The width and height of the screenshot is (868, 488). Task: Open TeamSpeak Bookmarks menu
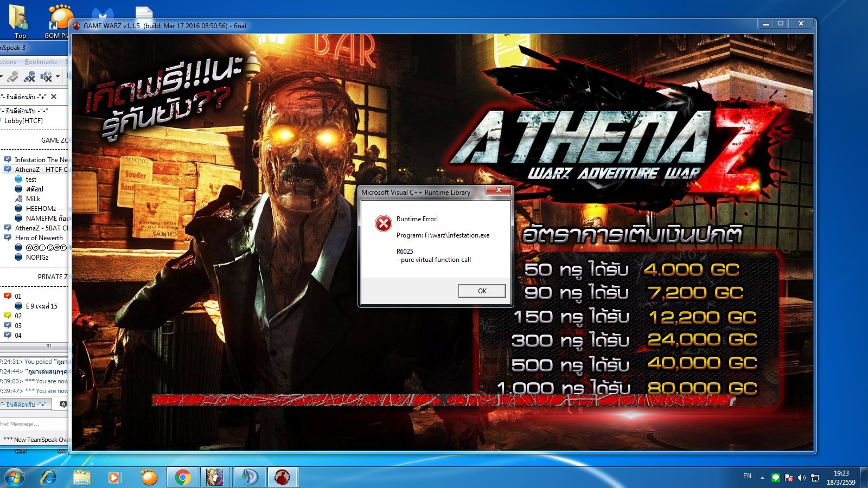(x=41, y=62)
